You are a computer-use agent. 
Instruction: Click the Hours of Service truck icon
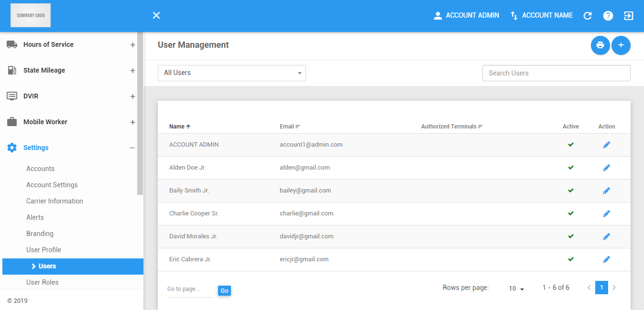(x=12, y=44)
